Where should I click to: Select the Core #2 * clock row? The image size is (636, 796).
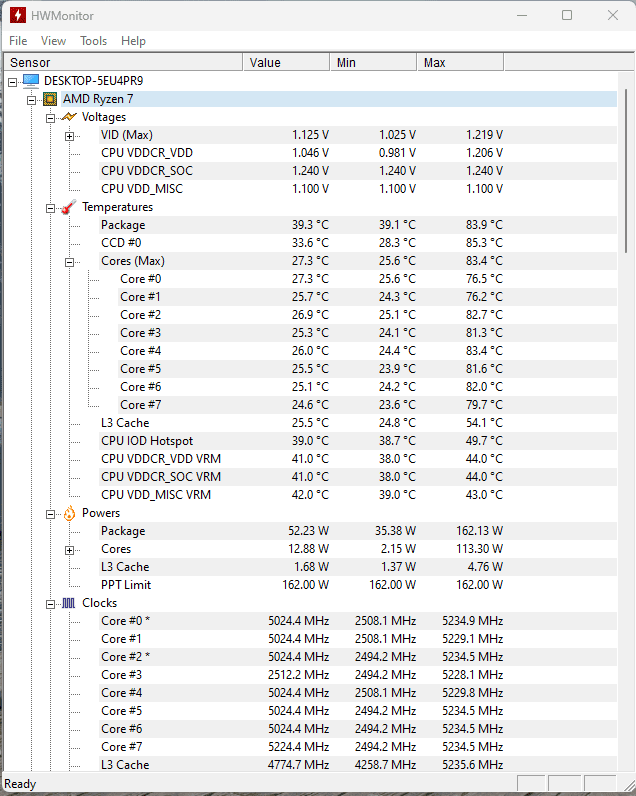[358, 657]
